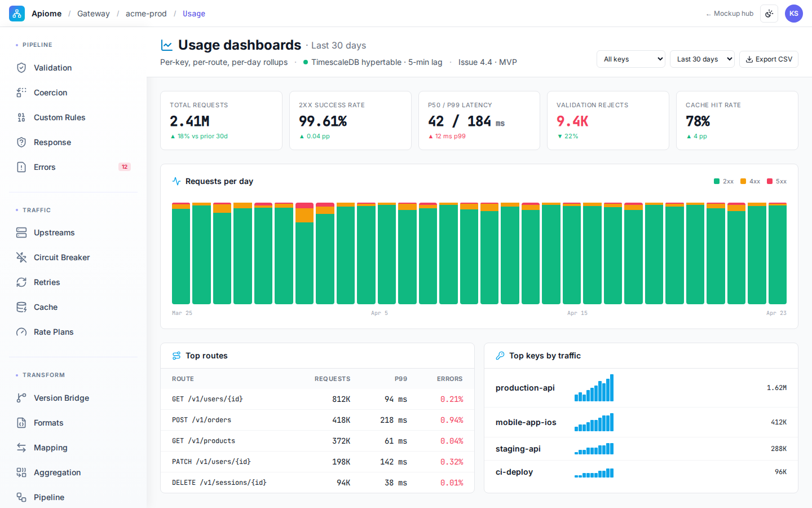Click the ci-deploy key name
Screen dimensions: 812x508
[514, 472]
